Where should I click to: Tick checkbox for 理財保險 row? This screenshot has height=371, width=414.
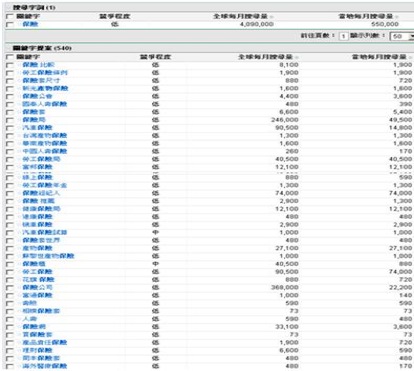click(x=10, y=351)
